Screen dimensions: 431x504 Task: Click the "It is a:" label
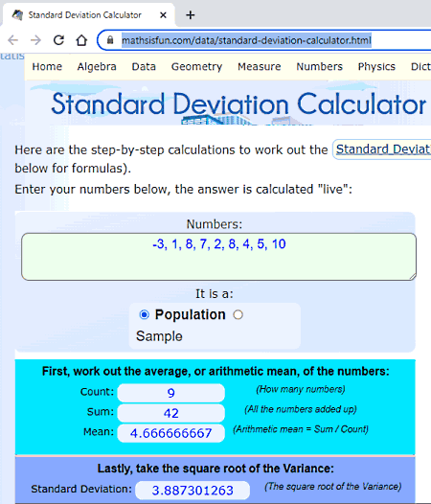215,294
